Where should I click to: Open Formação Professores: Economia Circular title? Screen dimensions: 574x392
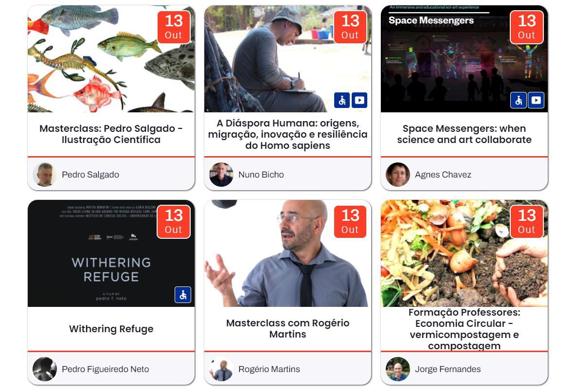[x=464, y=329]
